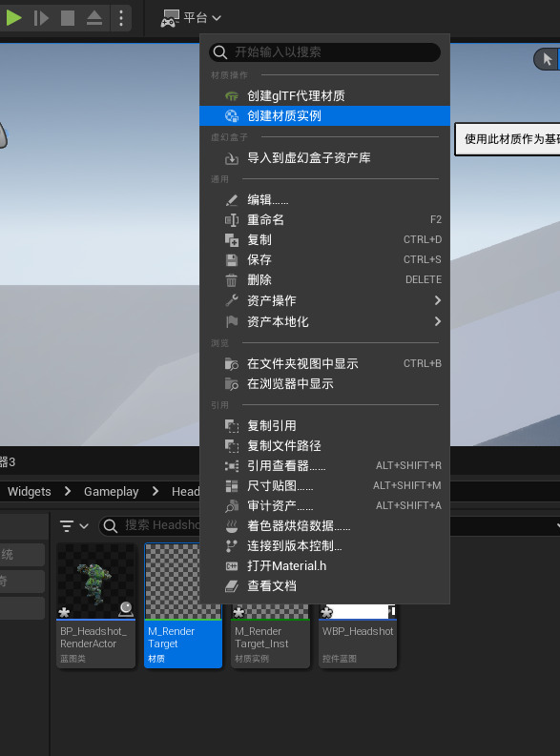This screenshot has width=560, height=756.
Task: Select M_RenderTarget material asset
Action: click(183, 605)
